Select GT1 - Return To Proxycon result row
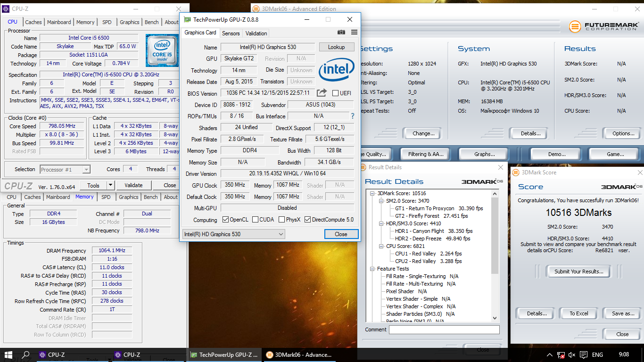The image size is (644, 362). [439, 208]
